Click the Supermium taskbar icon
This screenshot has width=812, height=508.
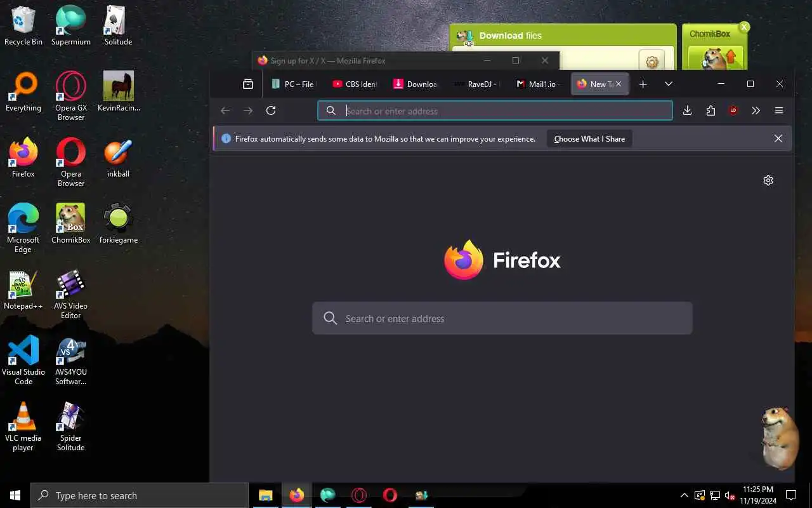coord(328,495)
